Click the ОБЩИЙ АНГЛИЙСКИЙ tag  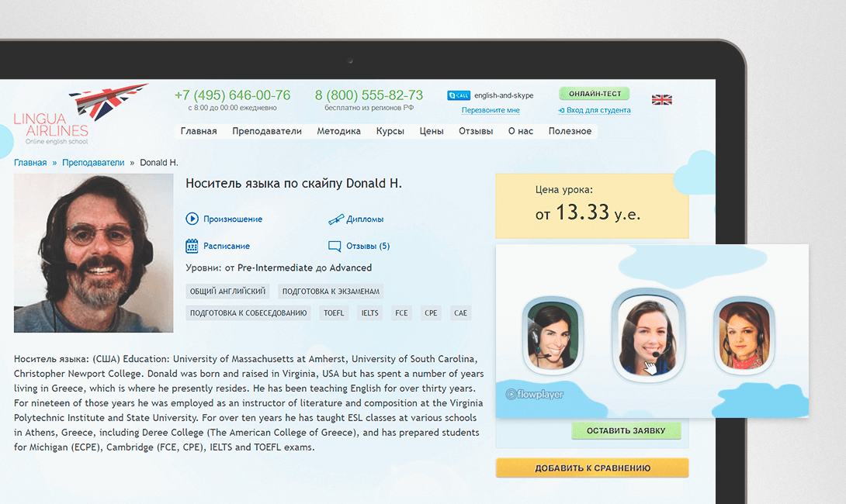click(x=227, y=291)
